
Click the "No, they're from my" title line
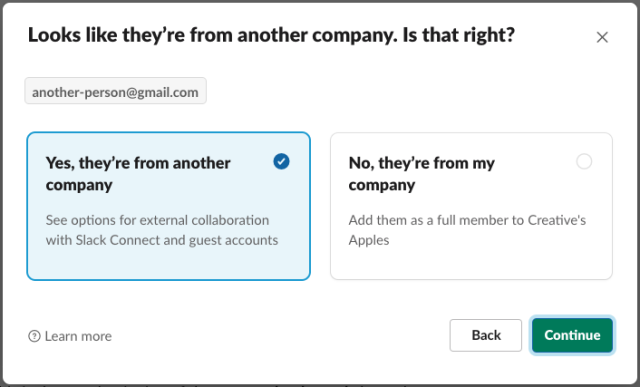pos(422,163)
